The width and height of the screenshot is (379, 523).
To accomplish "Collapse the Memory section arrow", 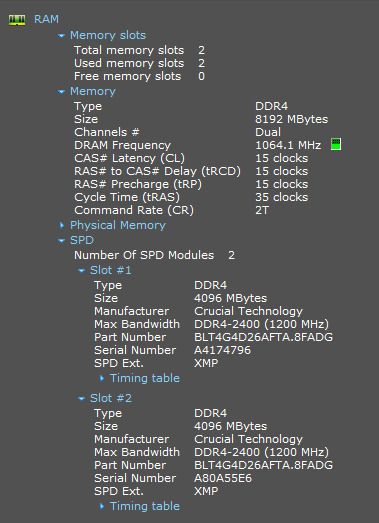I will 61,92.
